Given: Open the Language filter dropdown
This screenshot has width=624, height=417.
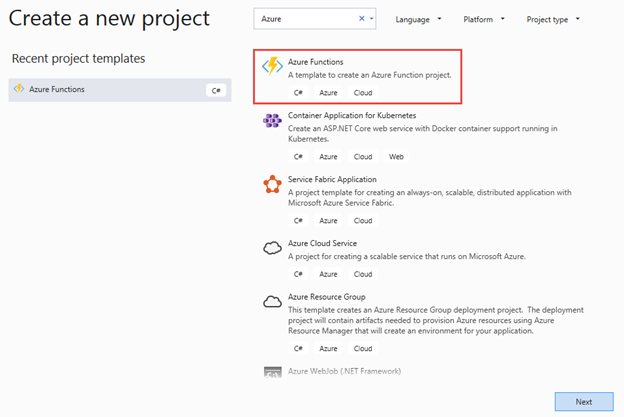Looking at the screenshot, I should coord(418,19).
